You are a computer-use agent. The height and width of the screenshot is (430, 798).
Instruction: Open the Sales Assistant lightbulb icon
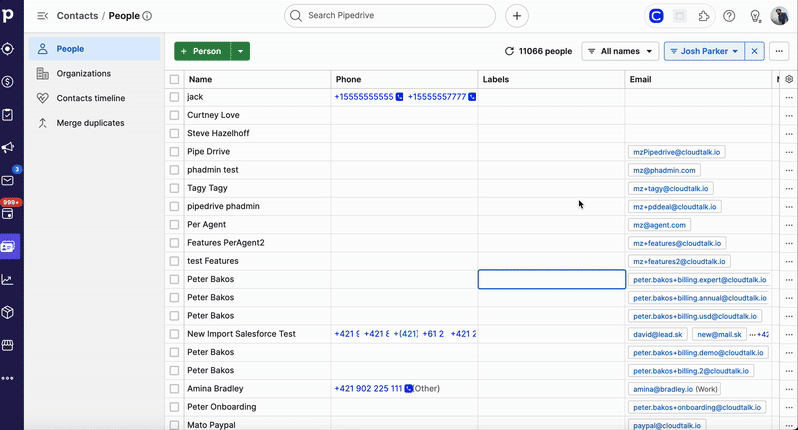755,16
